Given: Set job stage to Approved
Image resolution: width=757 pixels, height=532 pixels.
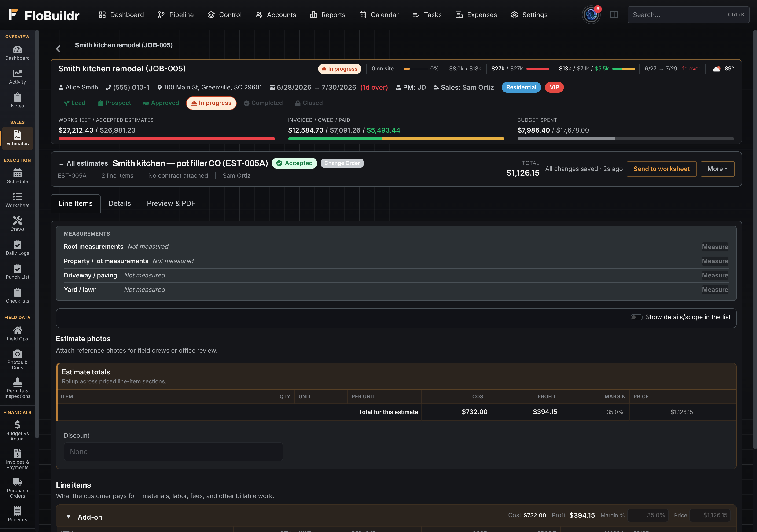Looking at the screenshot, I should click(161, 103).
